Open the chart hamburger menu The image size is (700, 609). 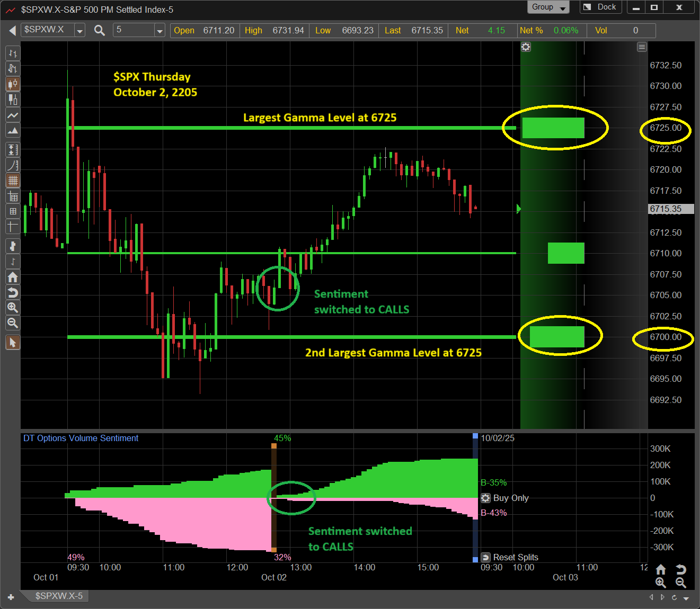tap(642, 47)
